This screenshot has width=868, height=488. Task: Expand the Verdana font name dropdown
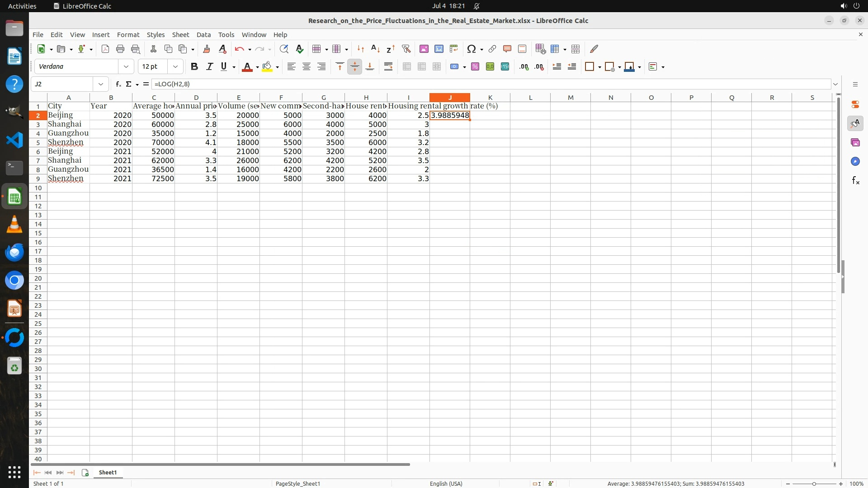coord(126,66)
